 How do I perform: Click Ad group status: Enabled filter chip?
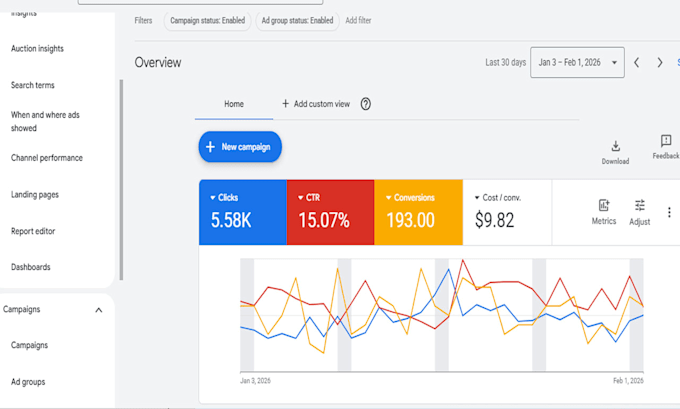pos(297,20)
